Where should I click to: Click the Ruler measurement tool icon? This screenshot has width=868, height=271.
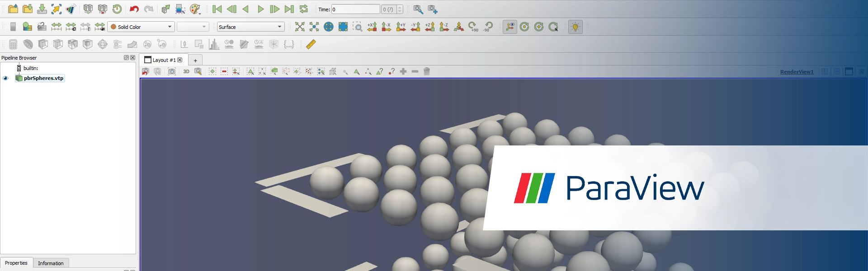pos(311,44)
